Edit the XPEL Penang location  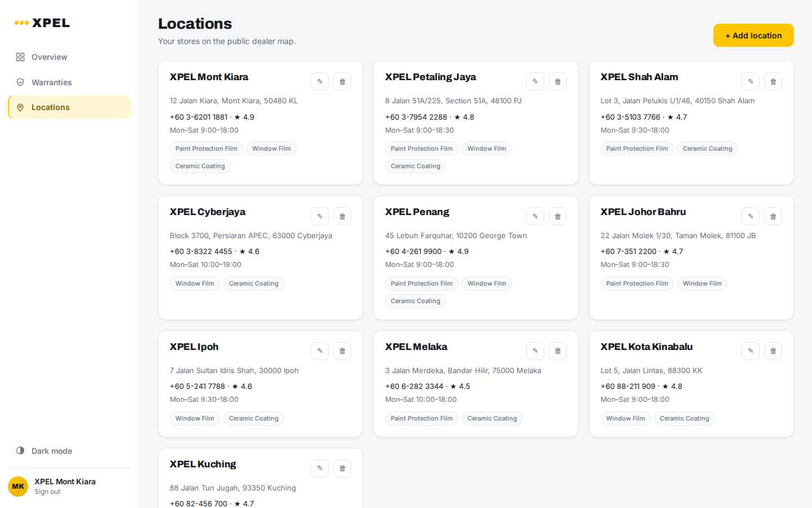tap(535, 216)
